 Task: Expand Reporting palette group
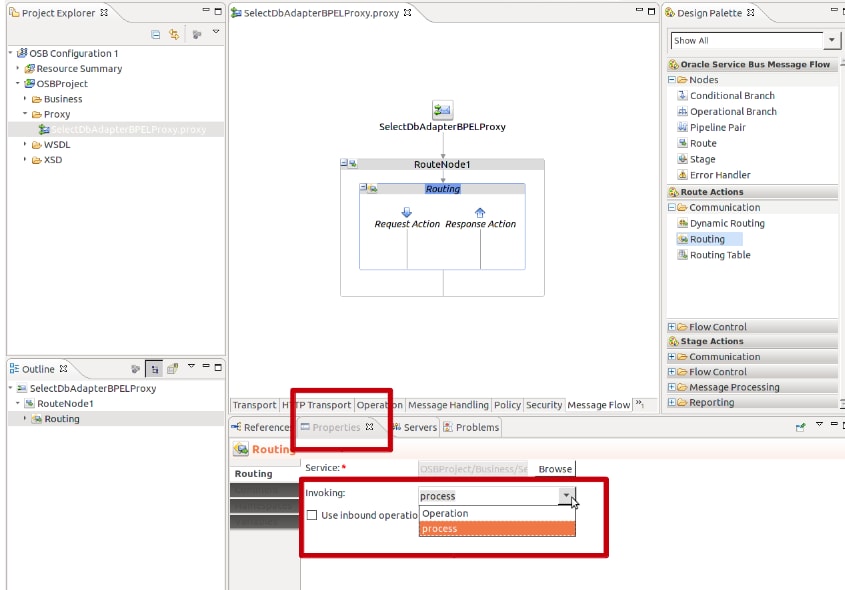(x=671, y=402)
